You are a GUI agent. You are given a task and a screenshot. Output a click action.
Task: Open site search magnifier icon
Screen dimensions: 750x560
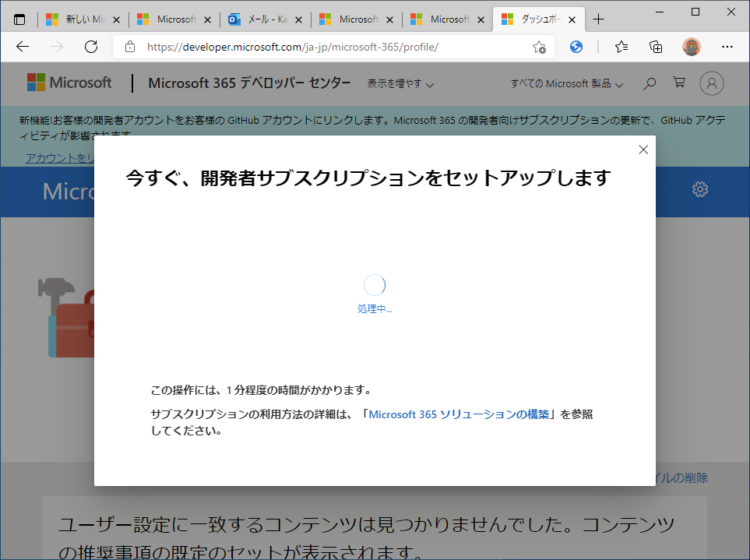(x=649, y=83)
